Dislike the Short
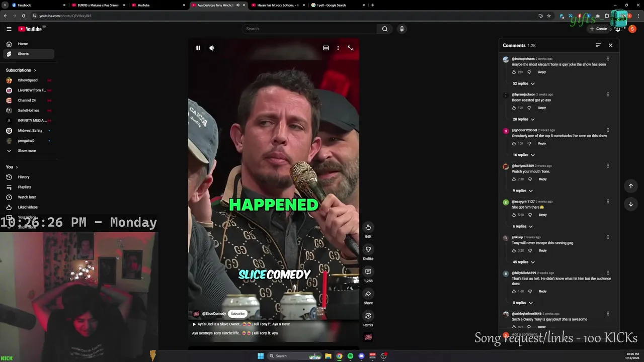The image size is (644, 362). 368,249
